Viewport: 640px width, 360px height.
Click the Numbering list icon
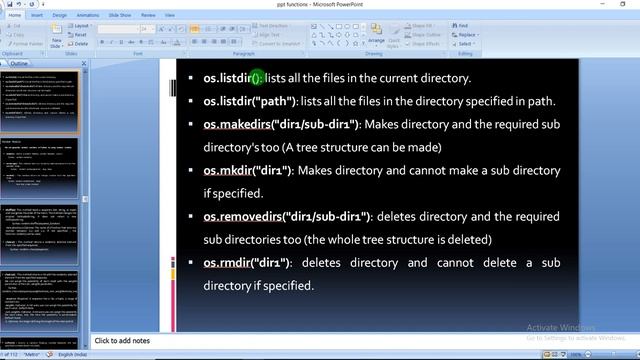pyautogui.click(x=209, y=29)
